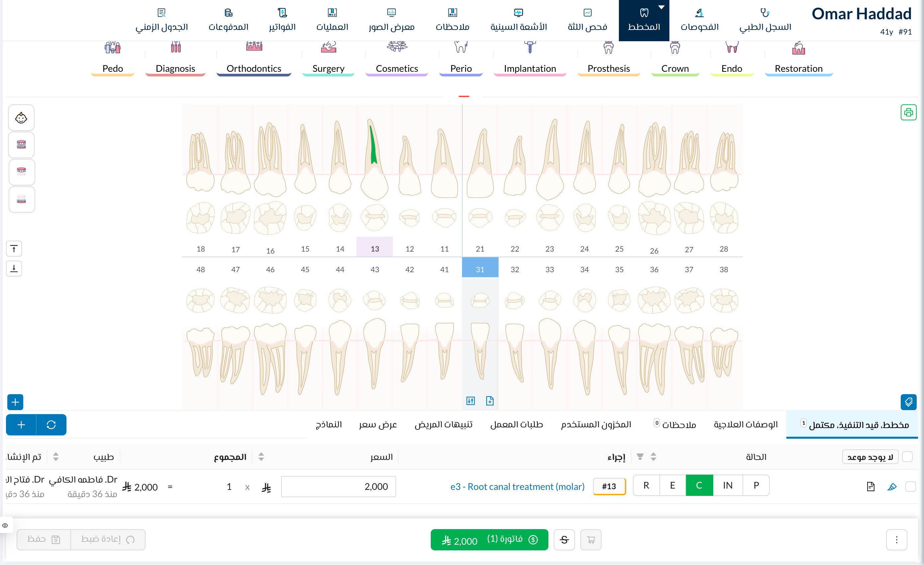924x565 pixels.
Task: Sort by طبيب column arrows
Action: tap(56, 457)
